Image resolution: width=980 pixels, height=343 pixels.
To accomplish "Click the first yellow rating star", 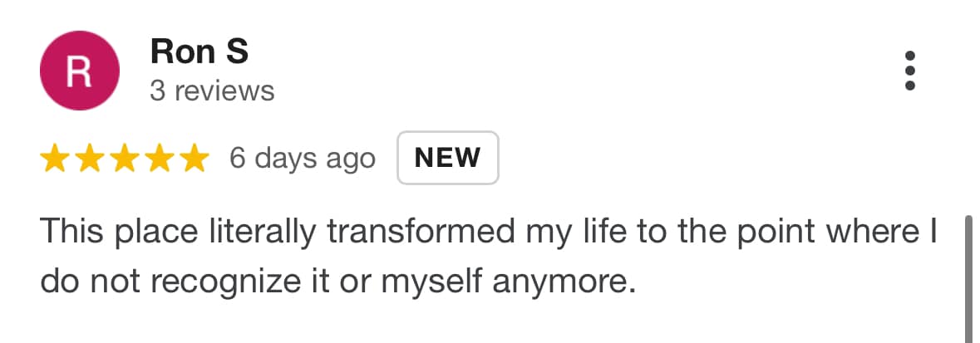I will (x=54, y=158).
